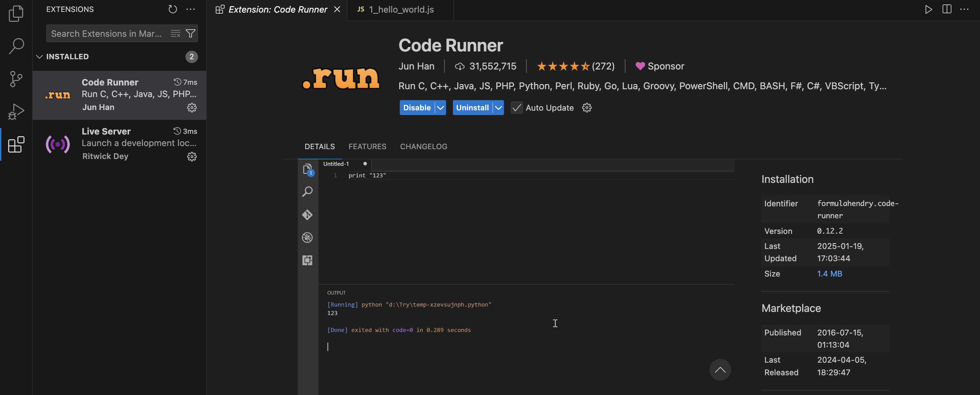The height and width of the screenshot is (395, 980).
Task: Switch to the CHANGELOG tab
Action: [423, 146]
